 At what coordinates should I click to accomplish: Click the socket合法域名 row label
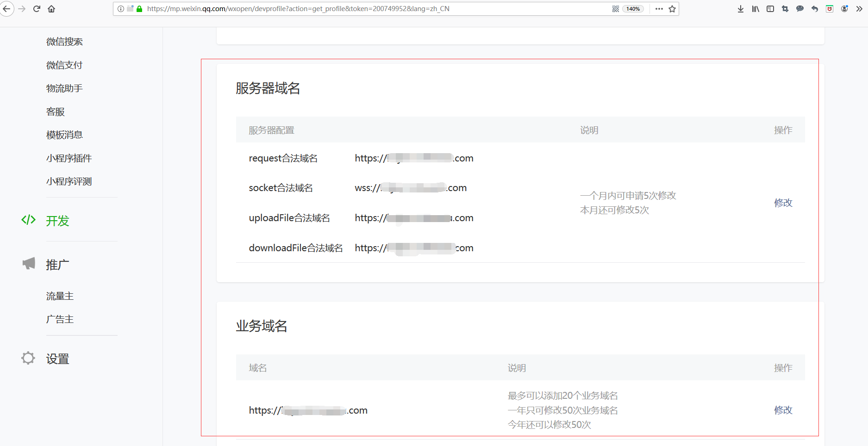click(281, 188)
